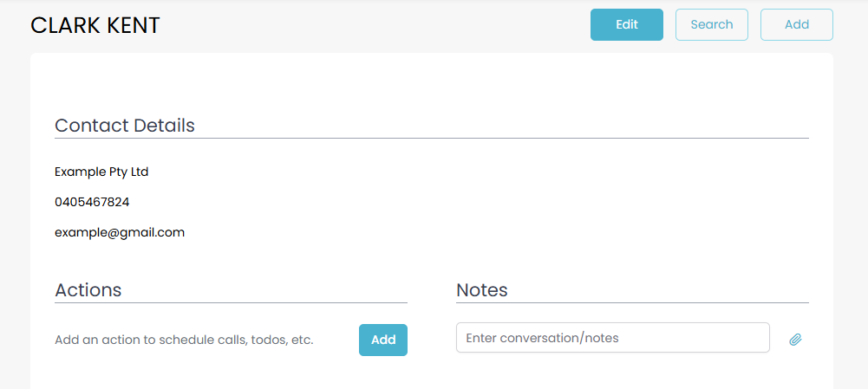Focus the conversation/notes input field
The image size is (868, 389).
pos(612,338)
